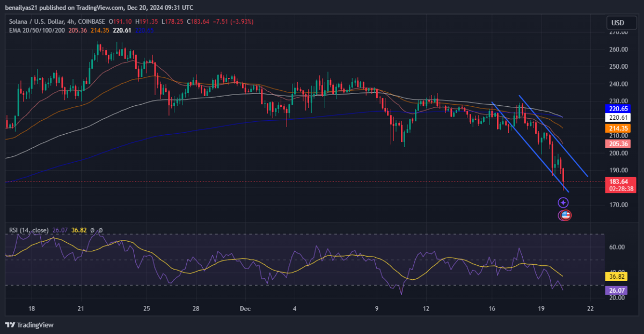Click the US flag economic event icon
Screen dimensions: 644x334
565,215
